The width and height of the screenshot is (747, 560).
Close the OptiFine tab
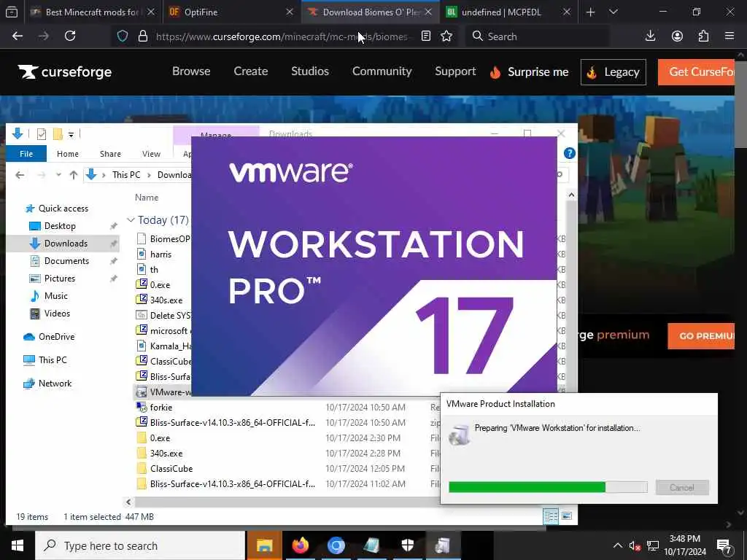coord(289,12)
